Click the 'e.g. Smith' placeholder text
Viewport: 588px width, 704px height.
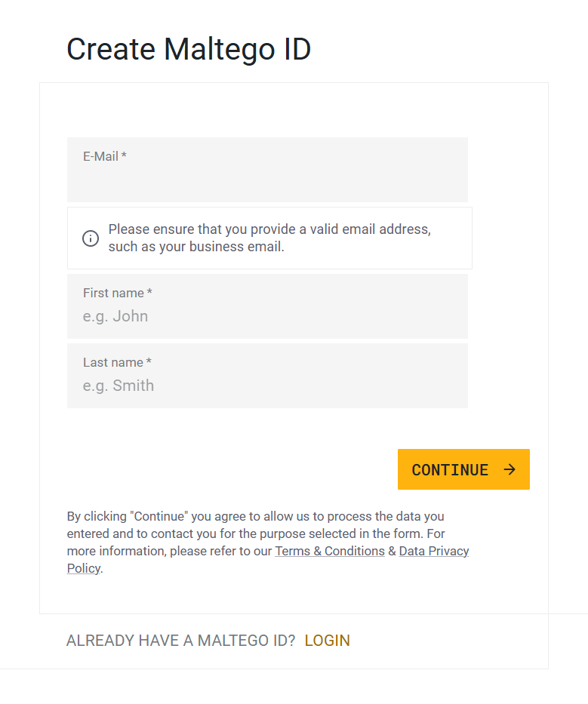pyautogui.click(x=119, y=386)
